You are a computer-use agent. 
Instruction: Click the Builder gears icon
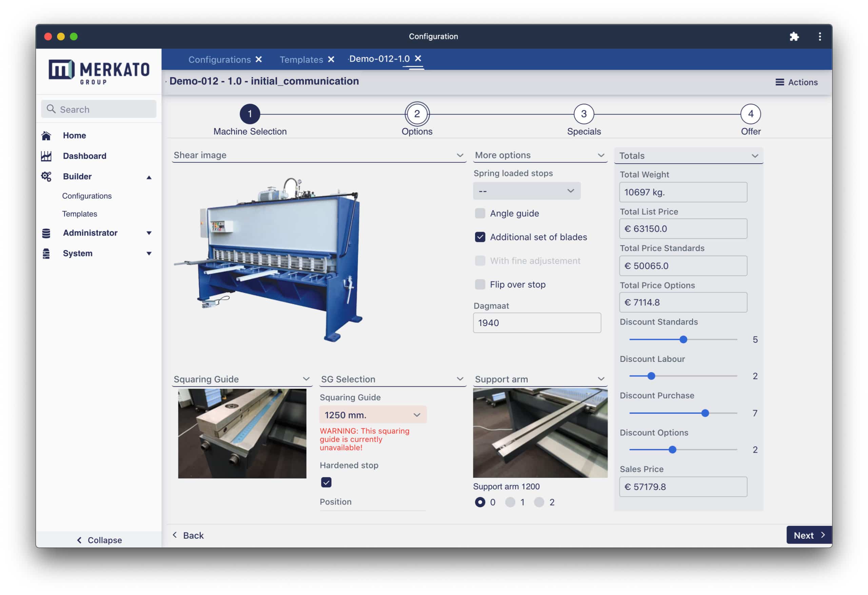46,177
